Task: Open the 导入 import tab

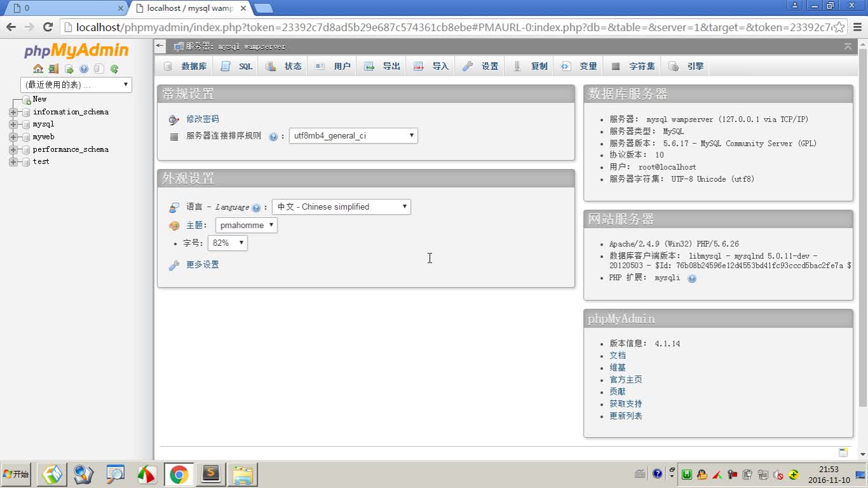Action: tap(431, 66)
